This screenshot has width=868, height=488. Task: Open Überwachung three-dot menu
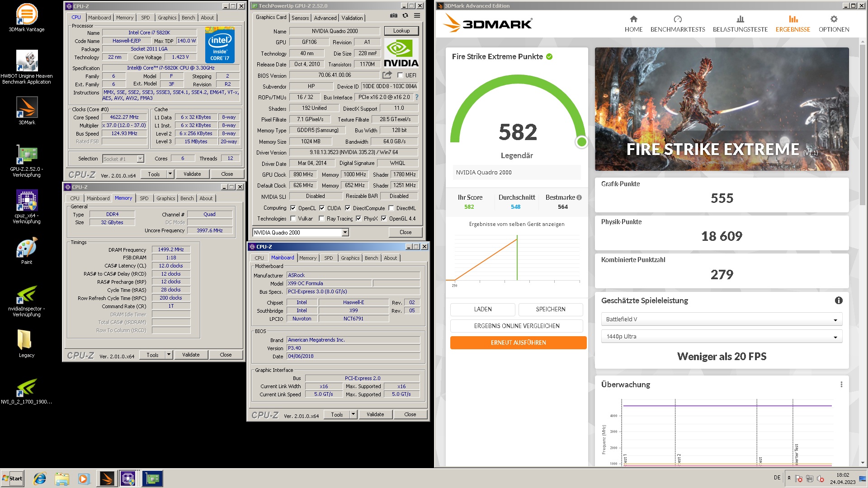(841, 385)
